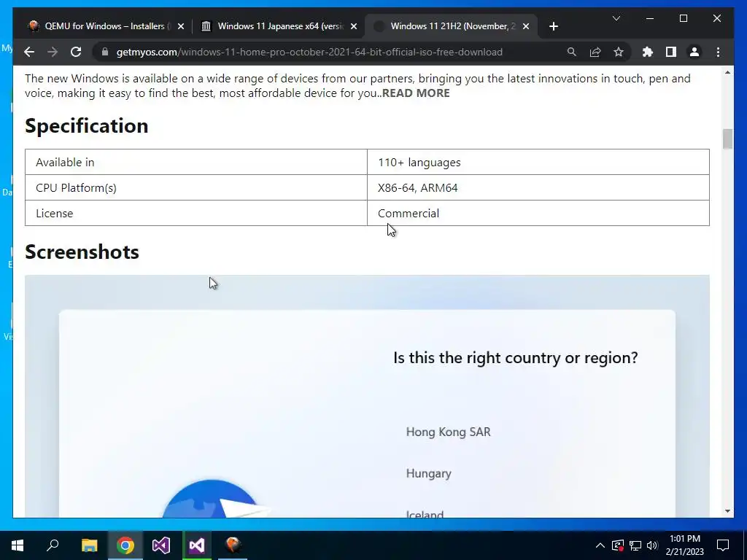The width and height of the screenshot is (747, 560).
Task: Open the first Visual Studio taskbar icon
Action: coord(161,545)
